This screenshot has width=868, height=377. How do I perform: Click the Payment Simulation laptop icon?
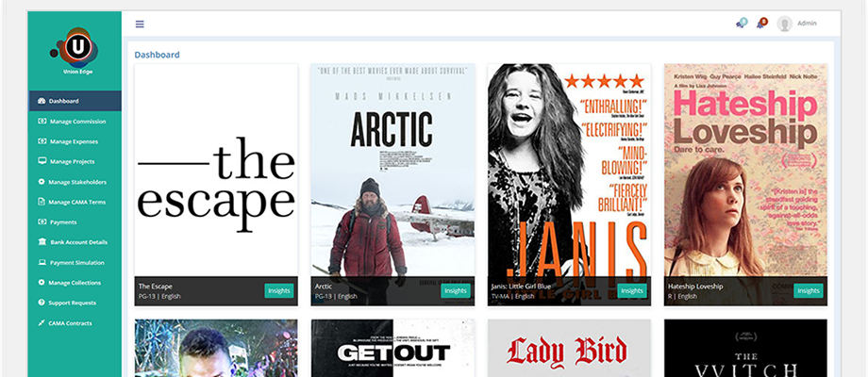pyautogui.click(x=42, y=263)
